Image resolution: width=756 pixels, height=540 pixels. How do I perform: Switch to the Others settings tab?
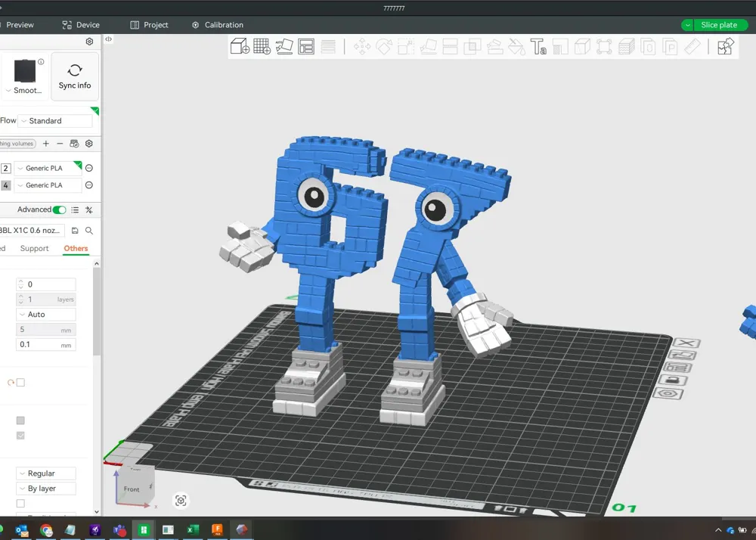[x=76, y=248]
